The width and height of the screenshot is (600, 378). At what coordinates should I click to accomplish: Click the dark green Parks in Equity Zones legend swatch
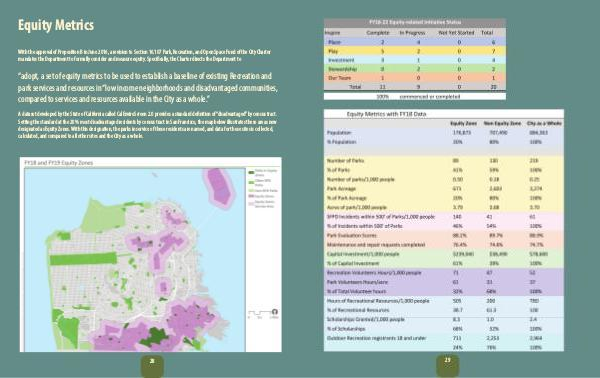point(251,172)
